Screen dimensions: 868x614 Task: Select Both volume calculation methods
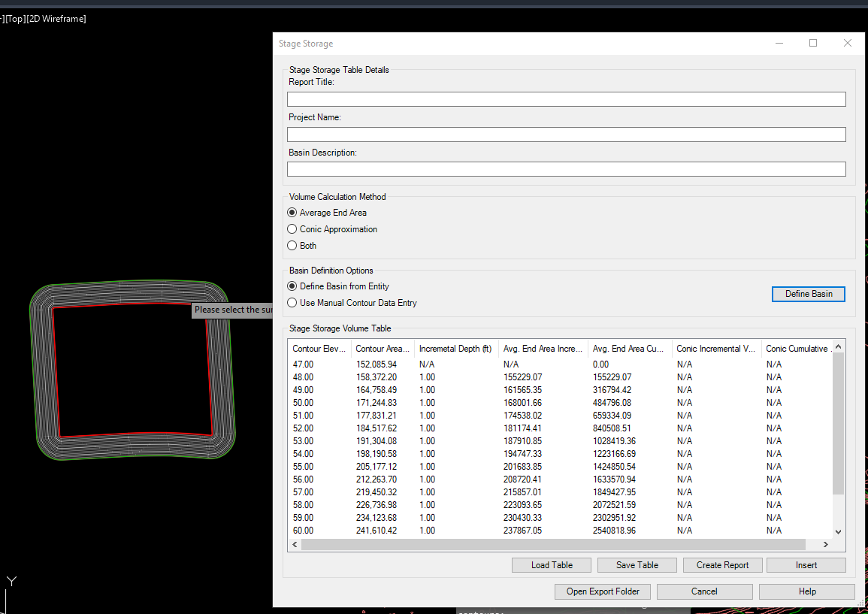[292, 245]
